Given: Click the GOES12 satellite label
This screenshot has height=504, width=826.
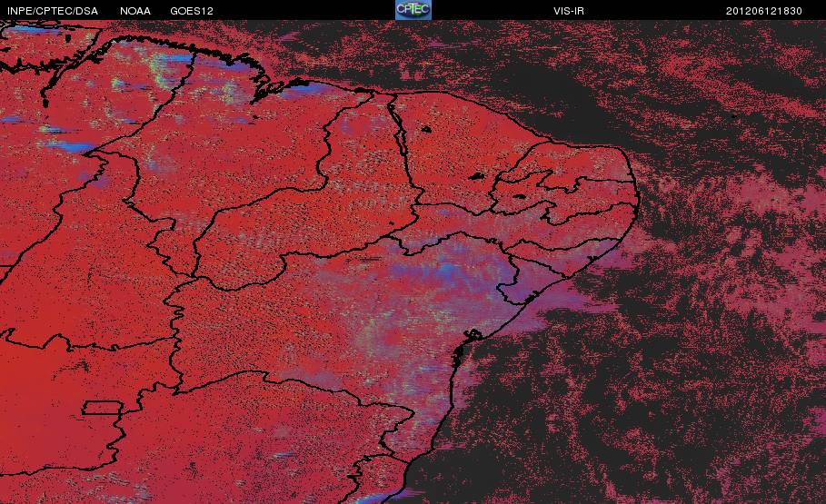Looking at the screenshot, I should 192,11.
